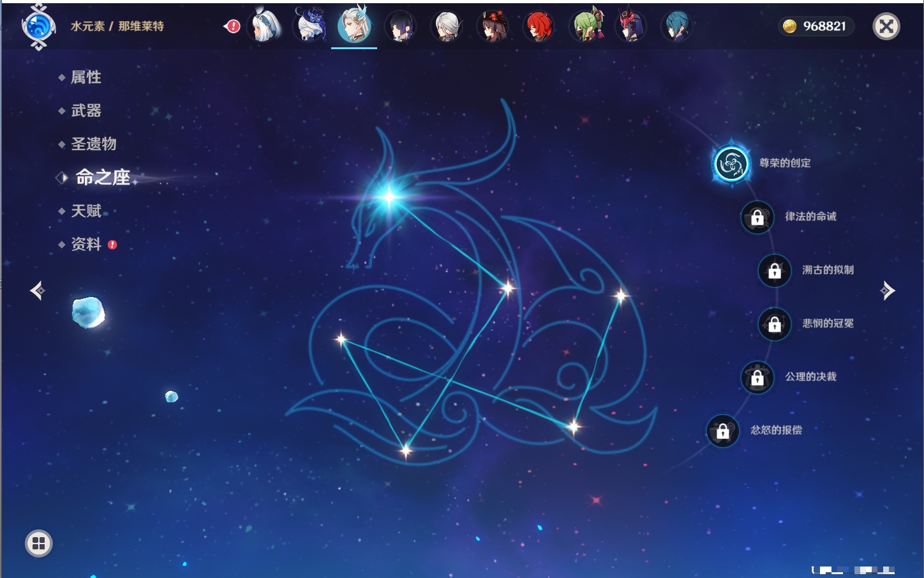
Task: Click the lock icon for 公理的决裁
Action: pyautogui.click(x=757, y=377)
